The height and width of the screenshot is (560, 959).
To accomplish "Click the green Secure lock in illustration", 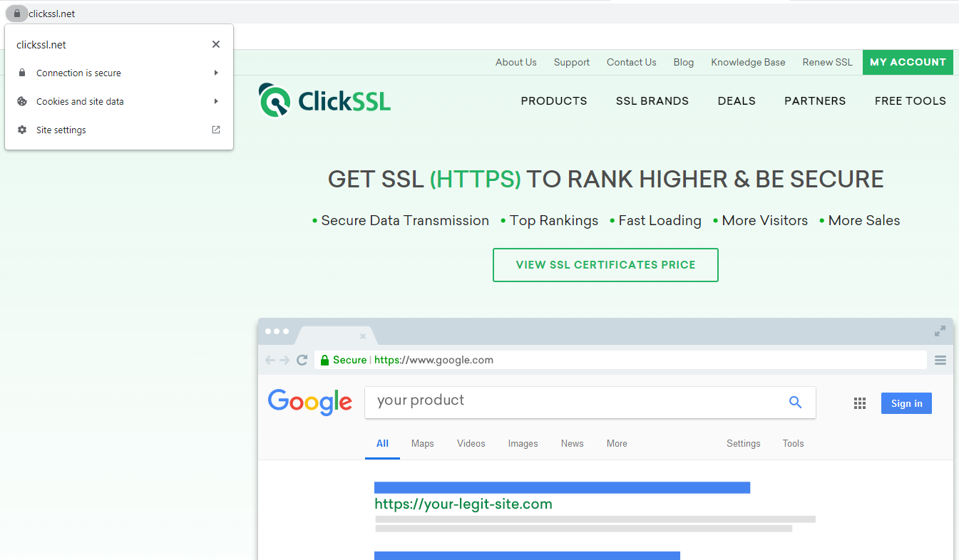I will (324, 360).
